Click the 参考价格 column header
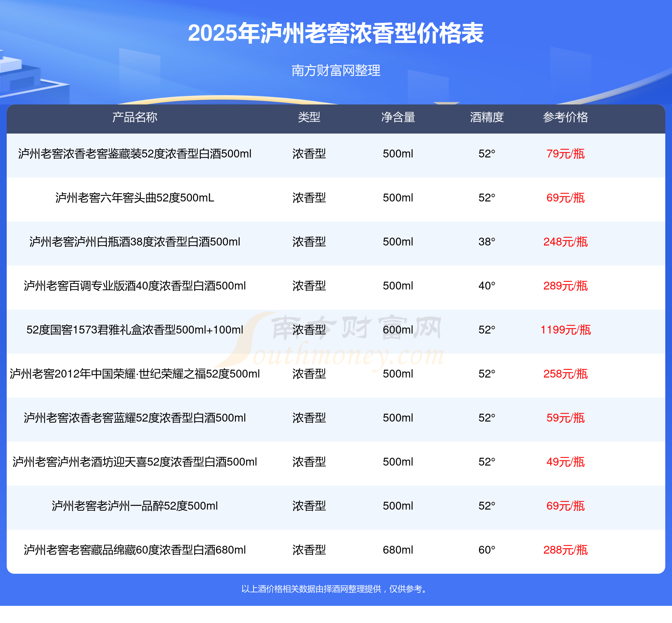 pos(566,117)
